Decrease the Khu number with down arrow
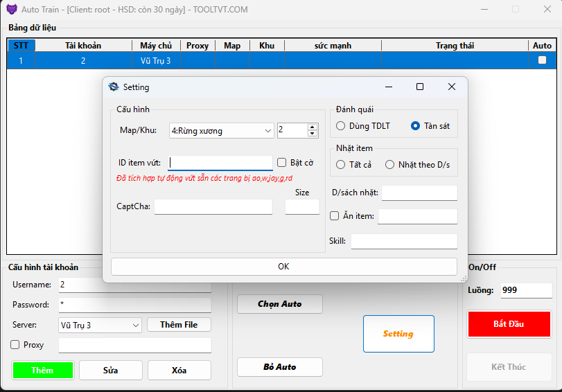 tap(312, 134)
